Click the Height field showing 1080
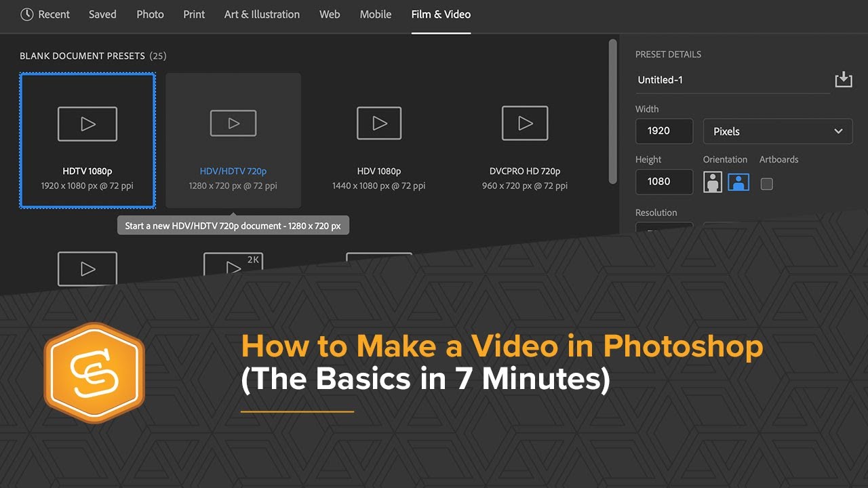The width and height of the screenshot is (868, 488). pyautogui.click(x=664, y=182)
